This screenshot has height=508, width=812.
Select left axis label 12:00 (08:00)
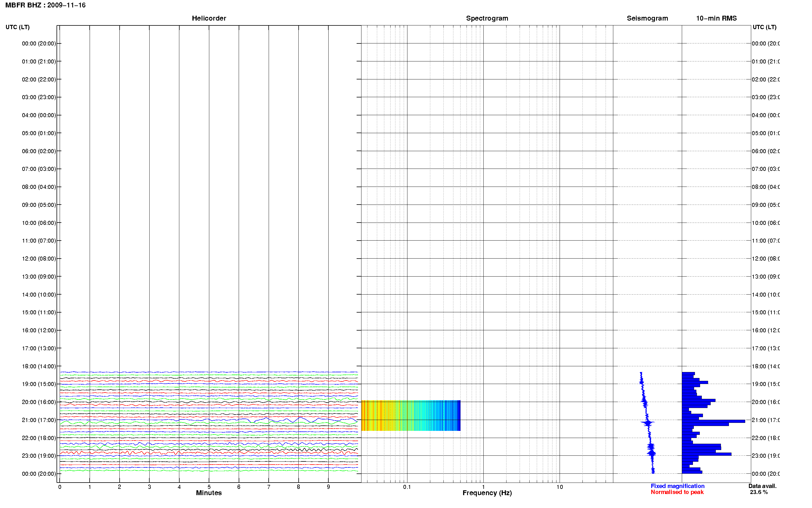pyautogui.click(x=39, y=259)
